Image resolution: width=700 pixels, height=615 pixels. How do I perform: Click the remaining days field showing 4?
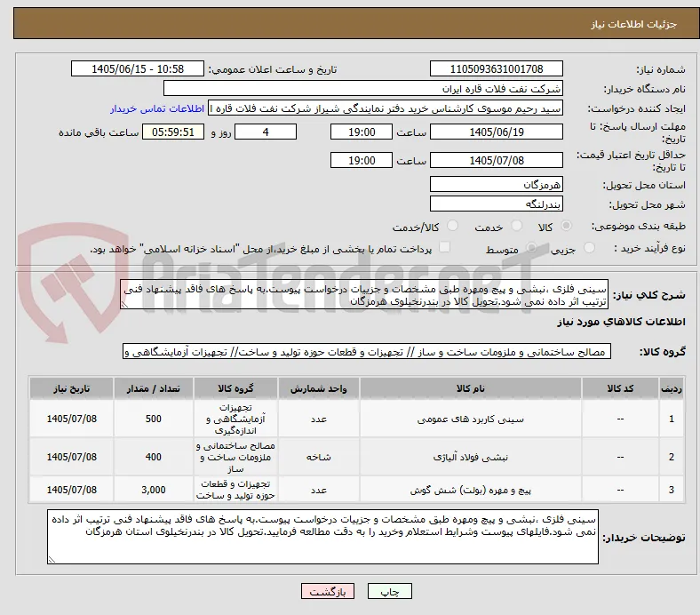pyautogui.click(x=266, y=132)
